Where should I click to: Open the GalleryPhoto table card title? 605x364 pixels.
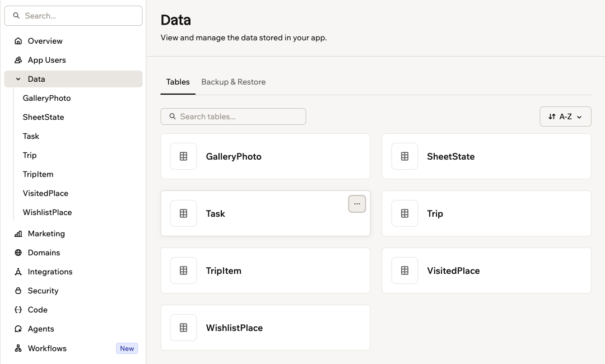234,157
